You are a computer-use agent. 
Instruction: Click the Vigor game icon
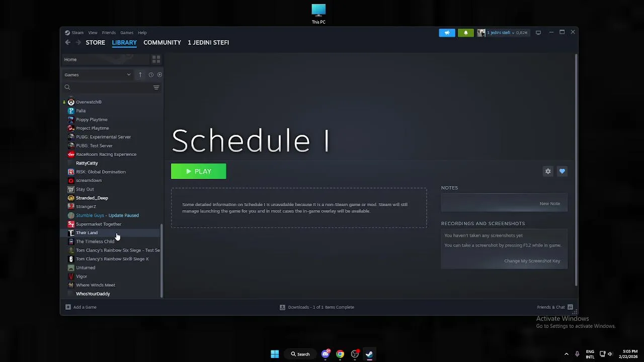pos(71,277)
